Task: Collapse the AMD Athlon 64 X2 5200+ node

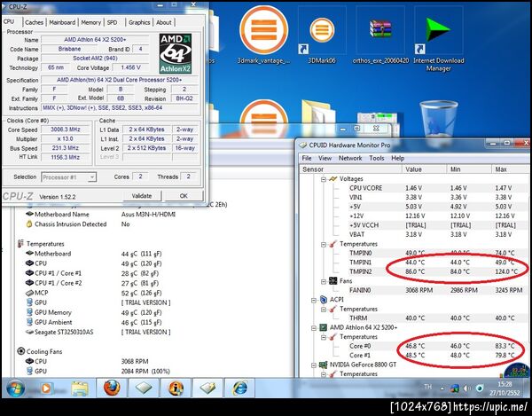Action: tap(314, 327)
